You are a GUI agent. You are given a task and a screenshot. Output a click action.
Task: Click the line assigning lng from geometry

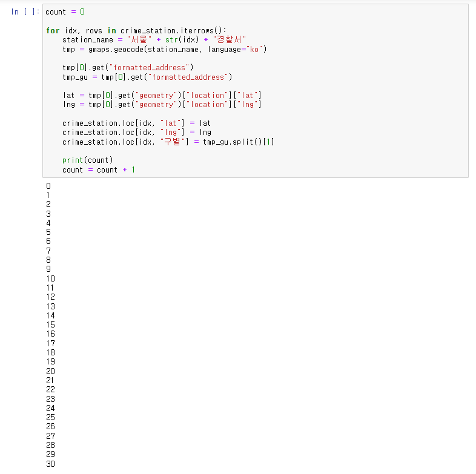coord(162,104)
